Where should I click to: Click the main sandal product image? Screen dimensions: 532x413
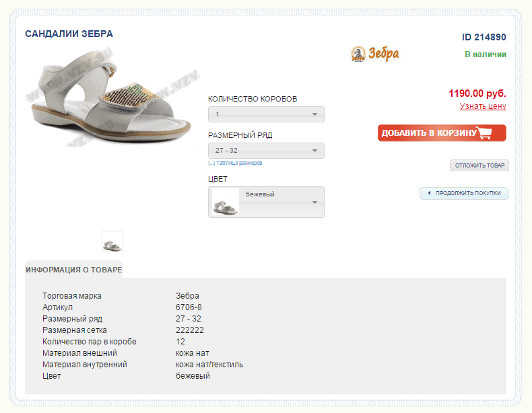(x=112, y=98)
